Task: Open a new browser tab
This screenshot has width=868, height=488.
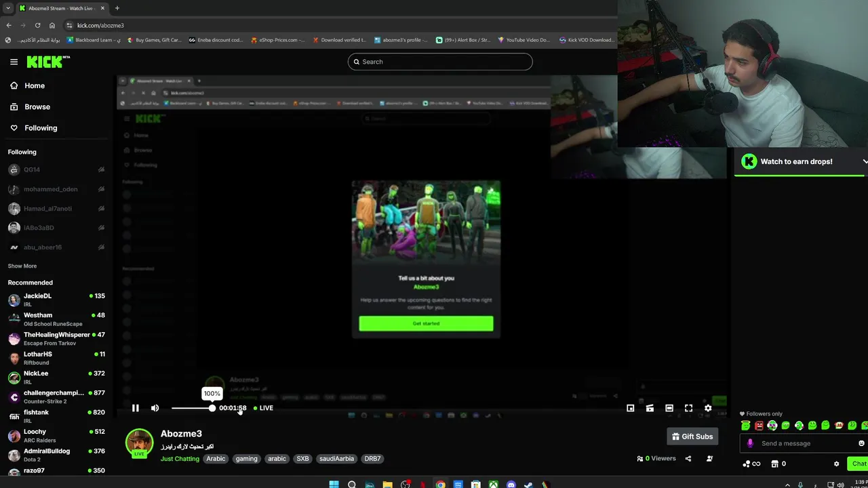Action: (117, 8)
